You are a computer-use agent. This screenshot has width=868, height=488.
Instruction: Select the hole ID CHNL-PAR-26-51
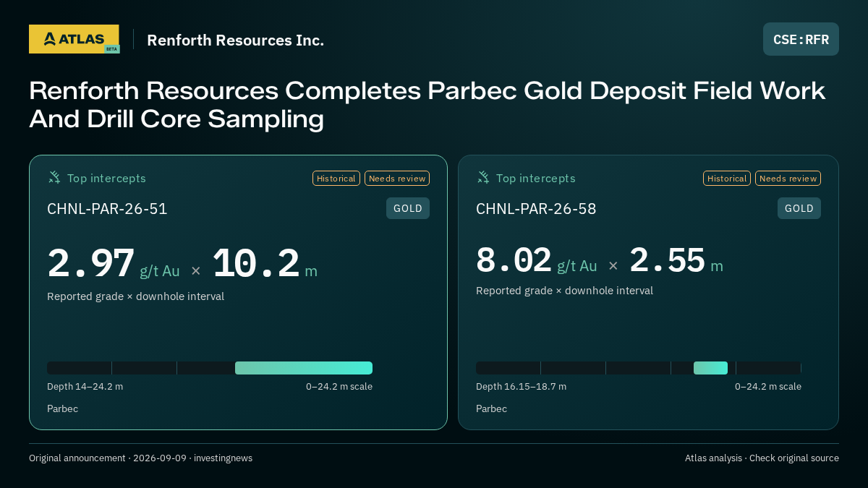pos(107,209)
